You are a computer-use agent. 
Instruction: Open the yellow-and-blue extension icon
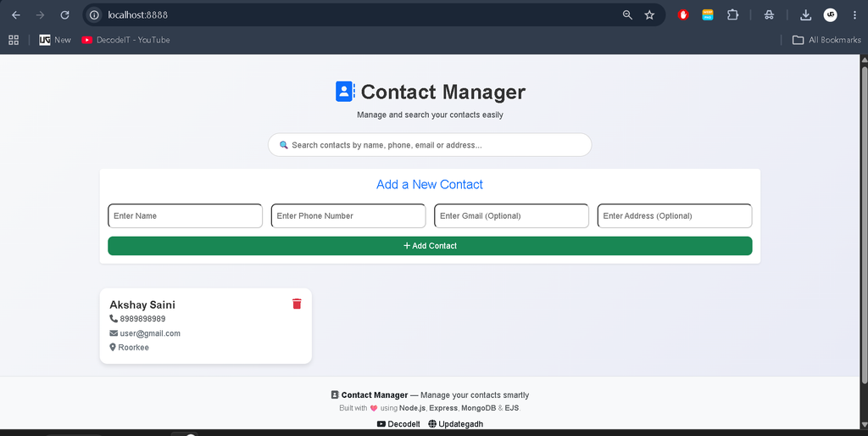click(x=708, y=15)
